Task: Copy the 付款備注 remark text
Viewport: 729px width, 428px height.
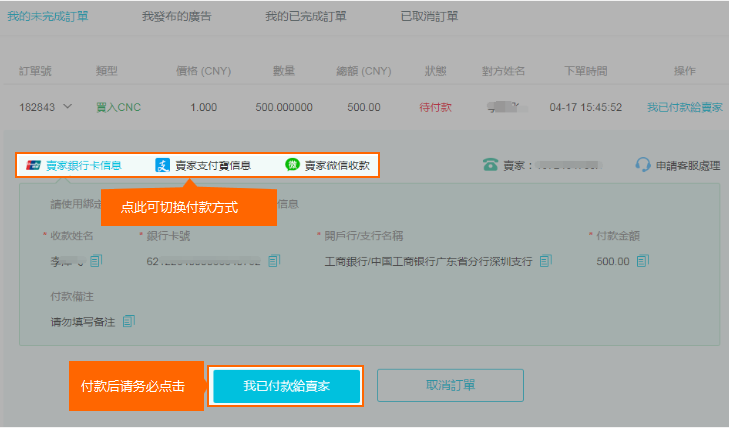Action: coord(129,321)
